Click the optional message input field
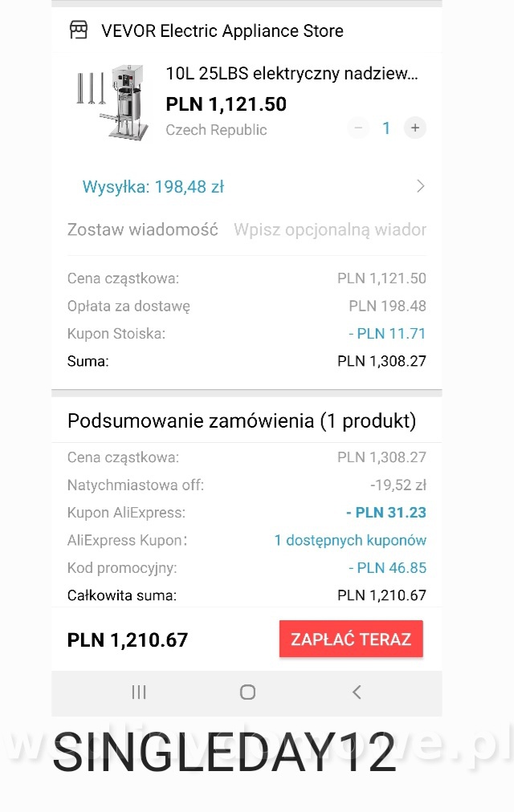Image resolution: width=514 pixels, height=812 pixels. click(x=329, y=229)
